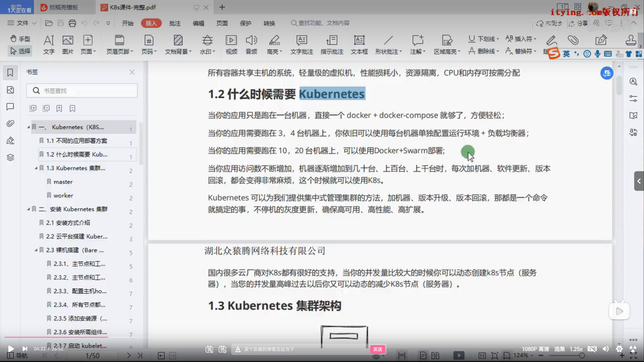Click the 发送 send danmaku button
The image size is (644, 362).
[378, 349]
